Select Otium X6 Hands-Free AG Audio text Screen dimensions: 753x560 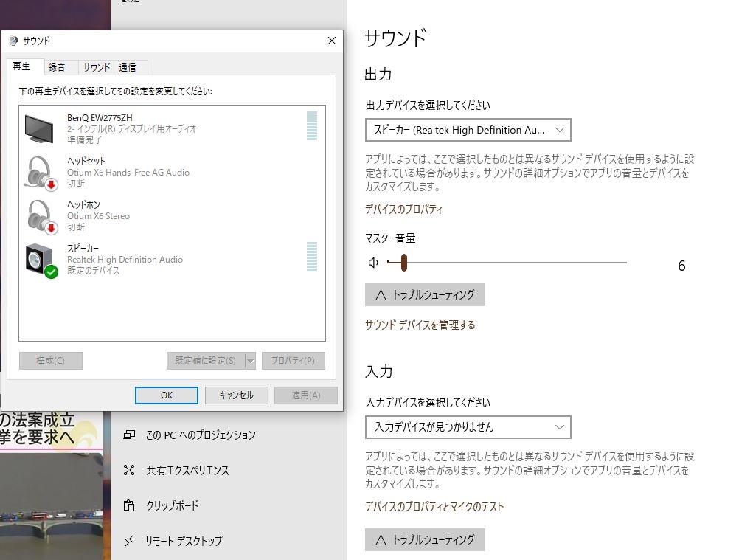coord(128,173)
